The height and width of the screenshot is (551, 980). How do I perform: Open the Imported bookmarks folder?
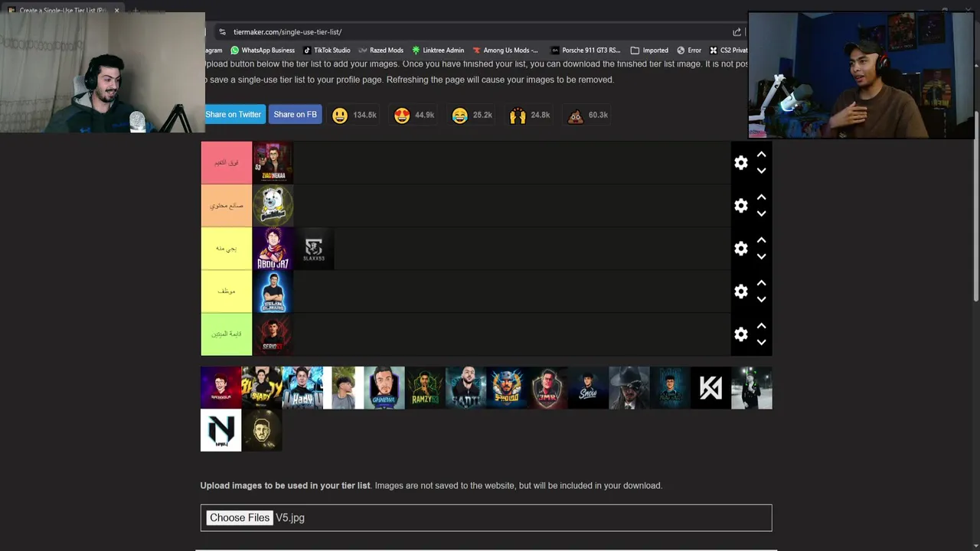(649, 51)
